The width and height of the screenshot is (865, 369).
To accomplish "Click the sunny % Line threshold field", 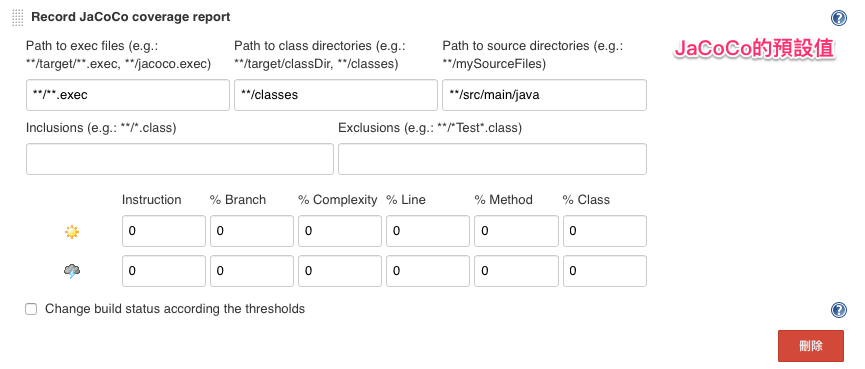I will (428, 231).
